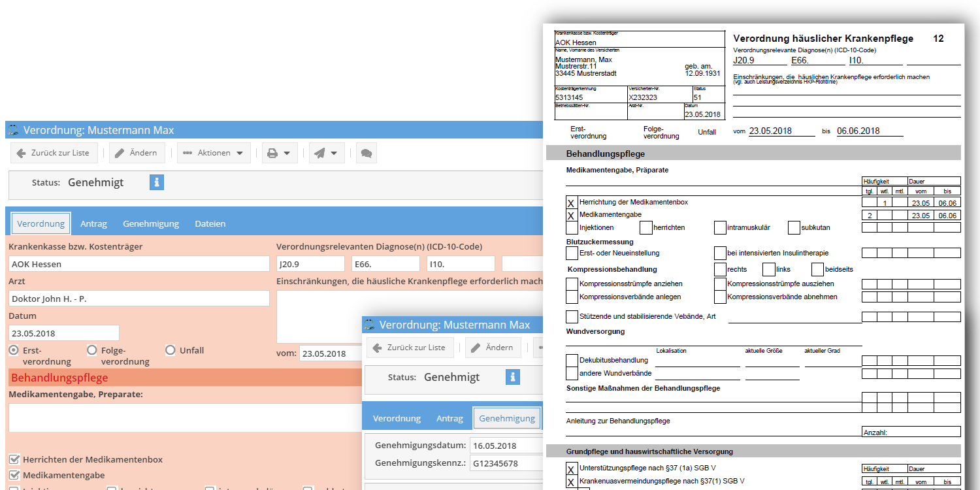Click the Ändern button
The width and height of the screenshot is (980, 490).
[137, 152]
